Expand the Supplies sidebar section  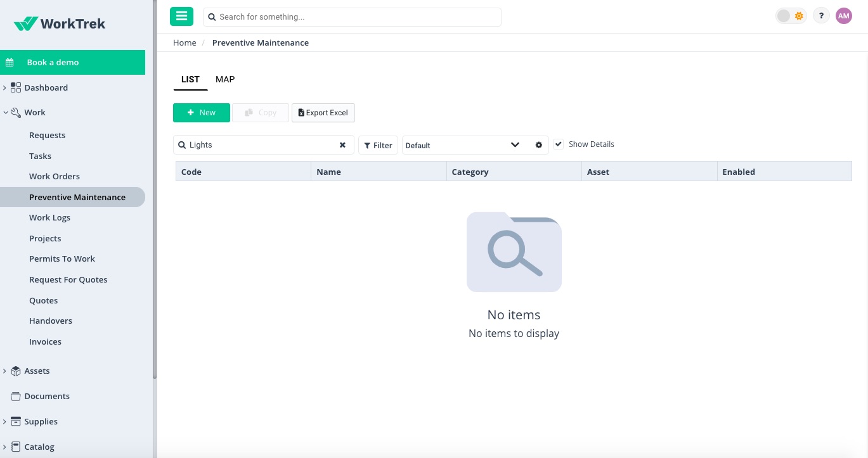pyautogui.click(x=5, y=422)
